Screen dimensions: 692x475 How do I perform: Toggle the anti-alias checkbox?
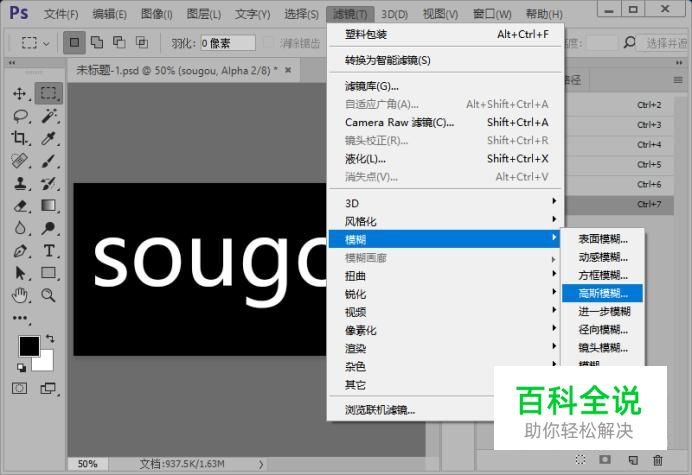tap(268, 43)
